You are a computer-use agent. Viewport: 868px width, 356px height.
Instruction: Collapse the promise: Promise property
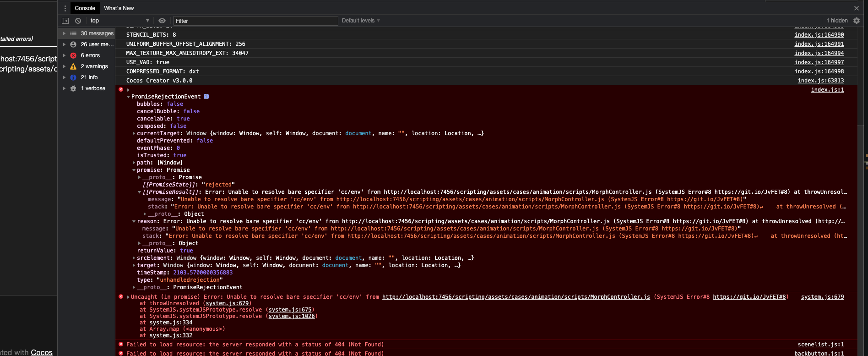pyautogui.click(x=134, y=170)
